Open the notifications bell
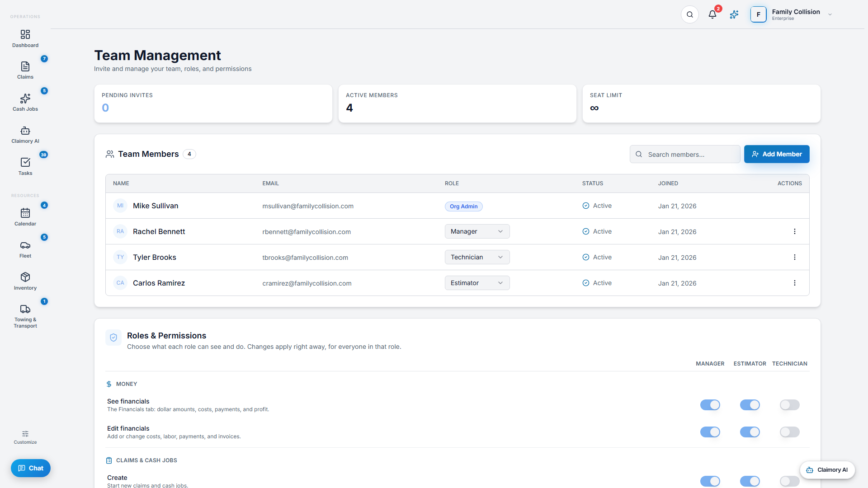Image resolution: width=868 pixels, height=488 pixels. pyautogui.click(x=712, y=14)
